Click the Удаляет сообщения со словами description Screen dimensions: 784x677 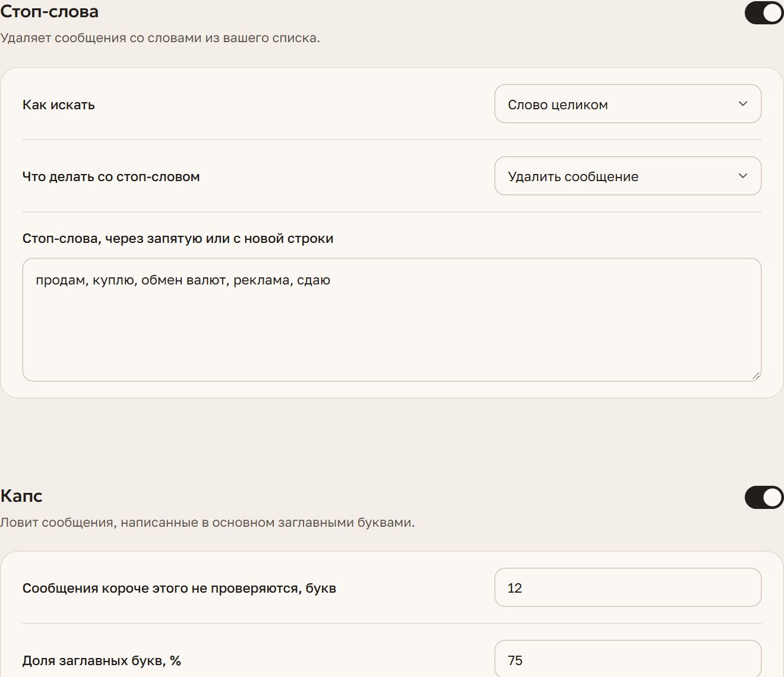click(160, 38)
